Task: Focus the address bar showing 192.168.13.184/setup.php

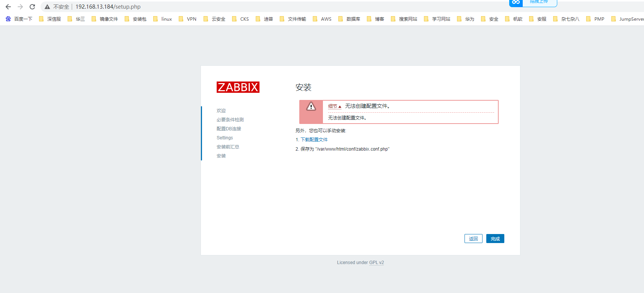Action: point(108,7)
